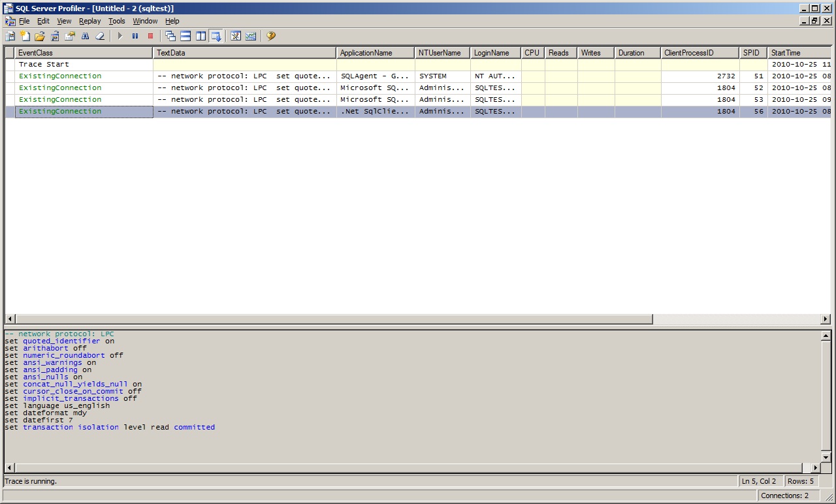This screenshot has height=504, width=836.
Task: Click 'set transaction isolation level read committed' line
Action: (110, 427)
